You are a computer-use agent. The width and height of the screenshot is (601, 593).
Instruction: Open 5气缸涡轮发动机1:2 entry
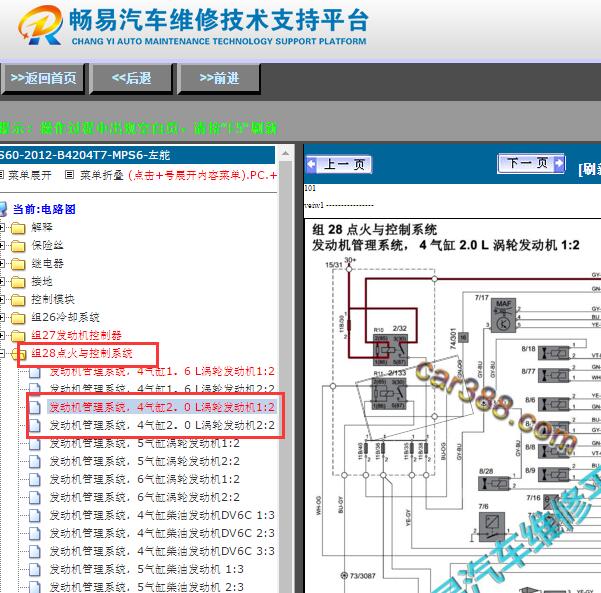(145, 444)
